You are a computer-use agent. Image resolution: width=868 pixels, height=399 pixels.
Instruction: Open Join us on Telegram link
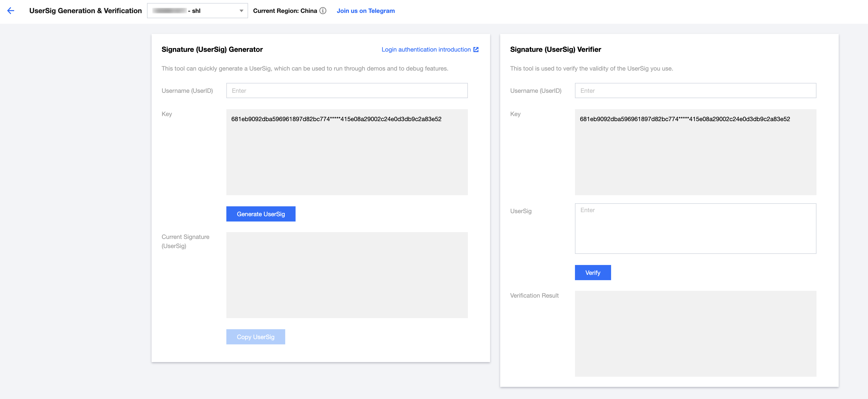pos(366,11)
